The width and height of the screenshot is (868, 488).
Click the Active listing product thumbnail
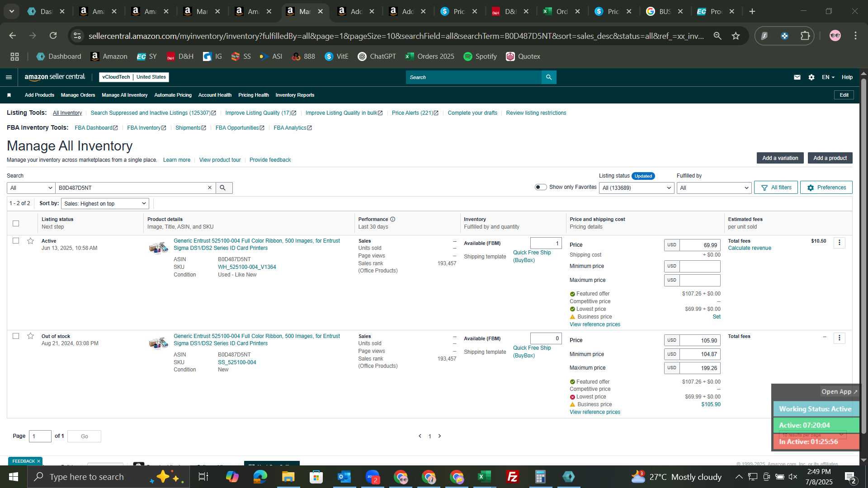point(159,248)
